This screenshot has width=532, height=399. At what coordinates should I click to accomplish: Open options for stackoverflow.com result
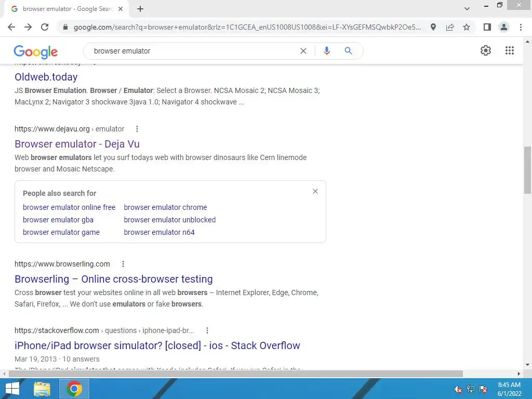[207, 330]
